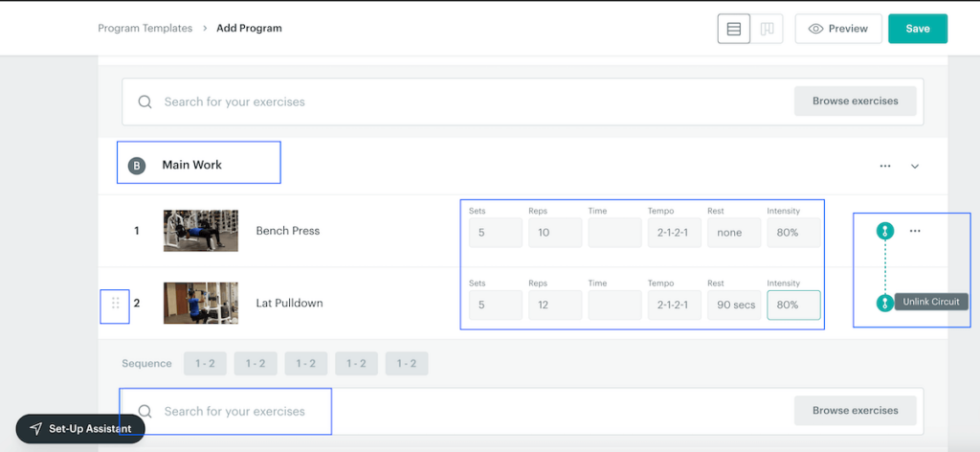Click the circled B section badge

pyautogui.click(x=137, y=166)
